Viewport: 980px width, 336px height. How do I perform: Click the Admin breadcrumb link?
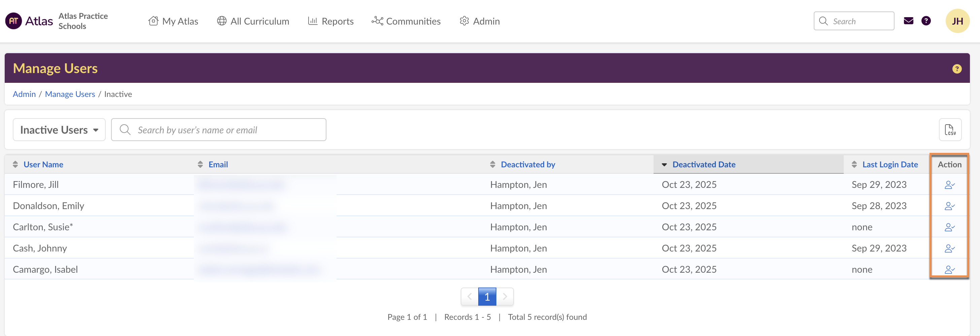[24, 94]
